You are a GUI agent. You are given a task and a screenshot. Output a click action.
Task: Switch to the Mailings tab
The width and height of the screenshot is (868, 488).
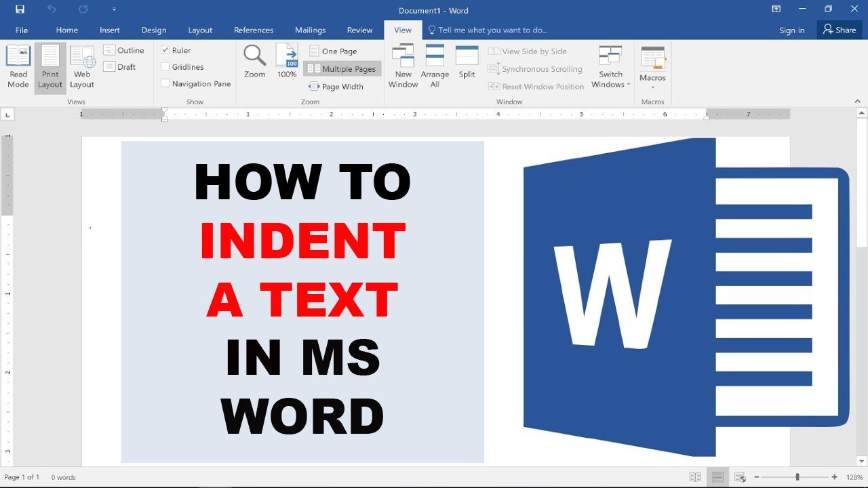click(311, 30)
